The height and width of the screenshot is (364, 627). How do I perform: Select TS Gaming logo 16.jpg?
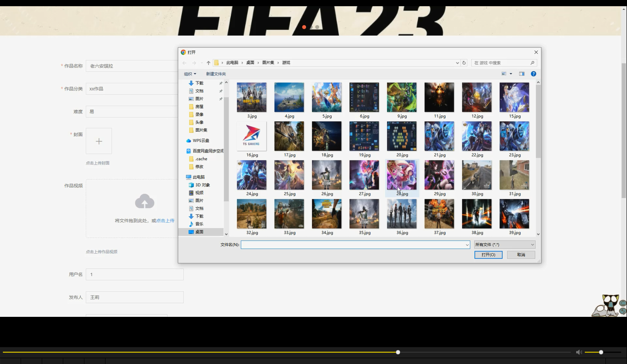point(252,136)
